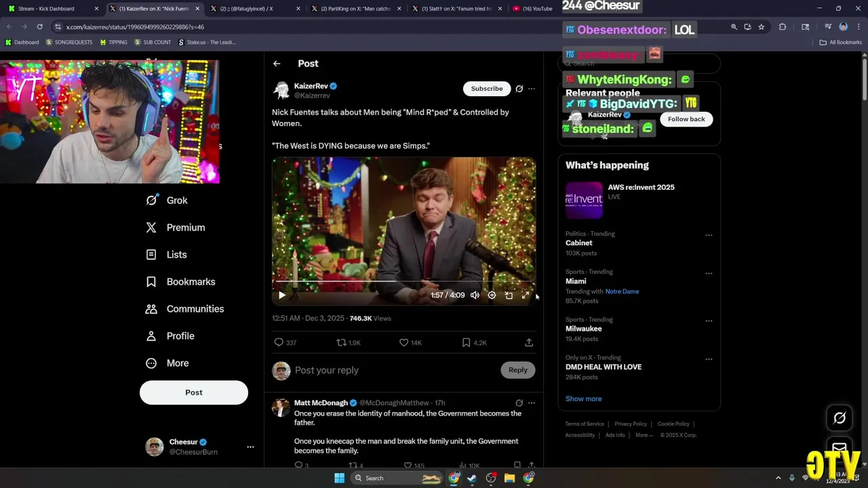Screen dimensions: 868x488
Task: Open Steam from taskbar
Action: coord(472,479)
